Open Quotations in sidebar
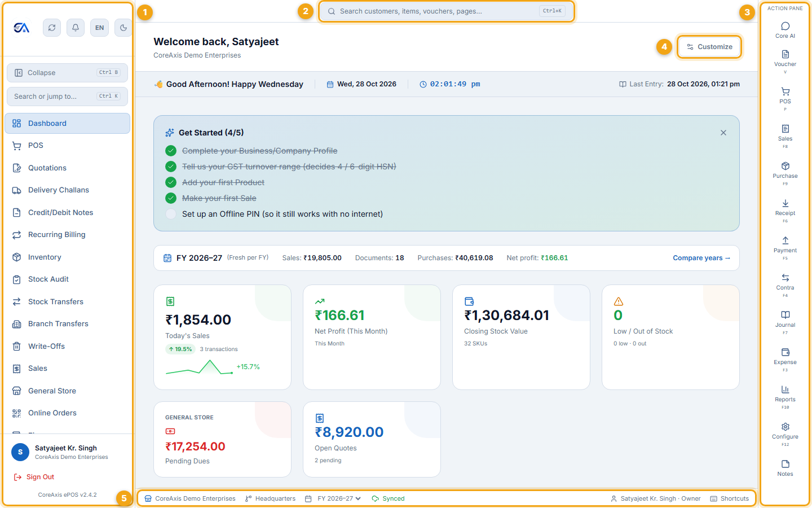 coord(67,168)
